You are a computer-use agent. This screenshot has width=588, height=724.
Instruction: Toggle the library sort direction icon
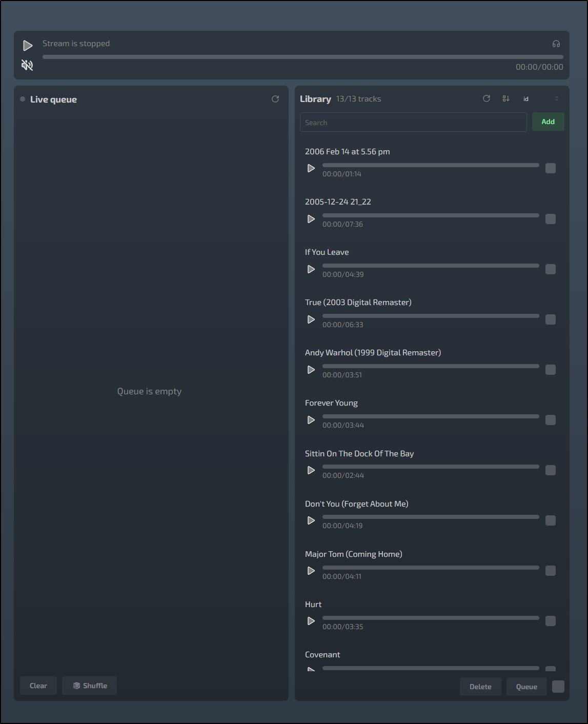(506, 98)
